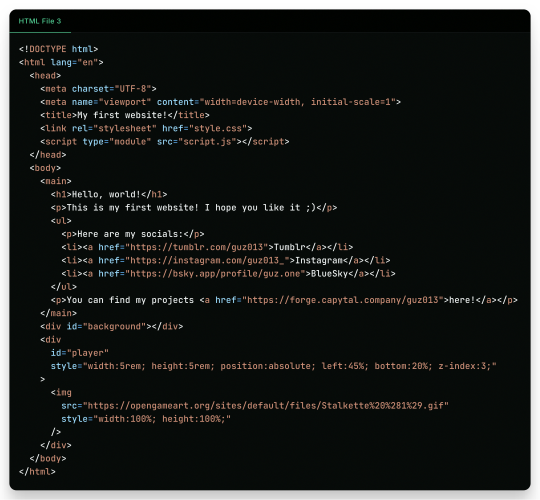The height and width of the screenshot is (500, 540).
Task: Click the You can find my projects line
Action: (284, 300)
